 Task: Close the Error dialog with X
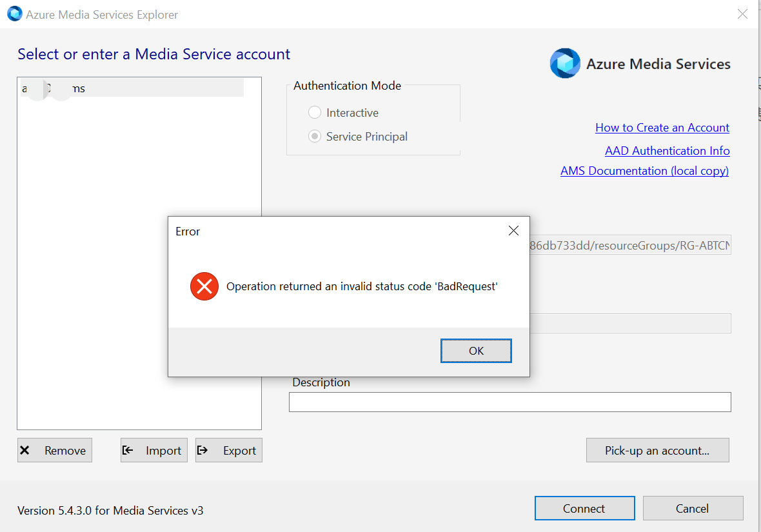pos(513,231)
